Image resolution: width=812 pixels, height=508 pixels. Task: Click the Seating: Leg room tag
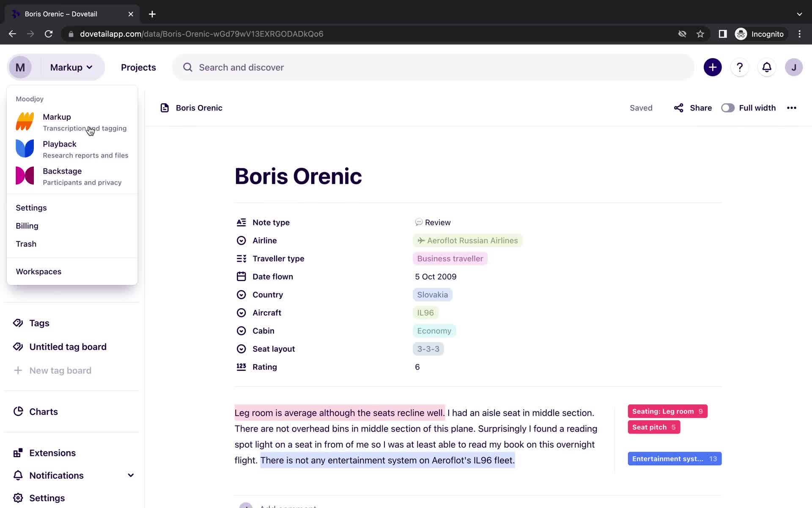coord(667,411)
